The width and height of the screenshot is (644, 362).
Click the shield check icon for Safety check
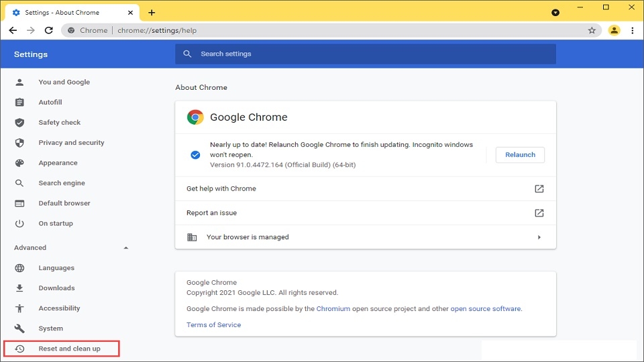(19, 122)
